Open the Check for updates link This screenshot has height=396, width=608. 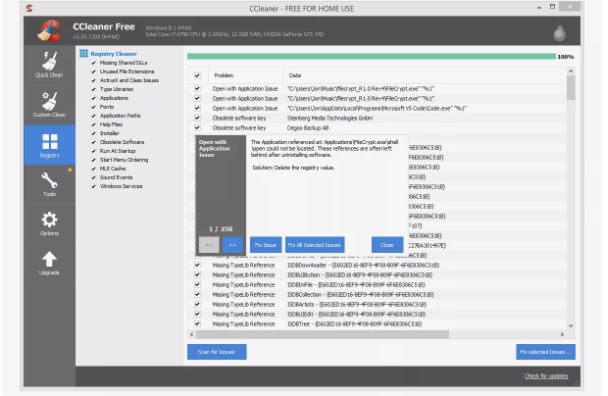tap(546, 376)
